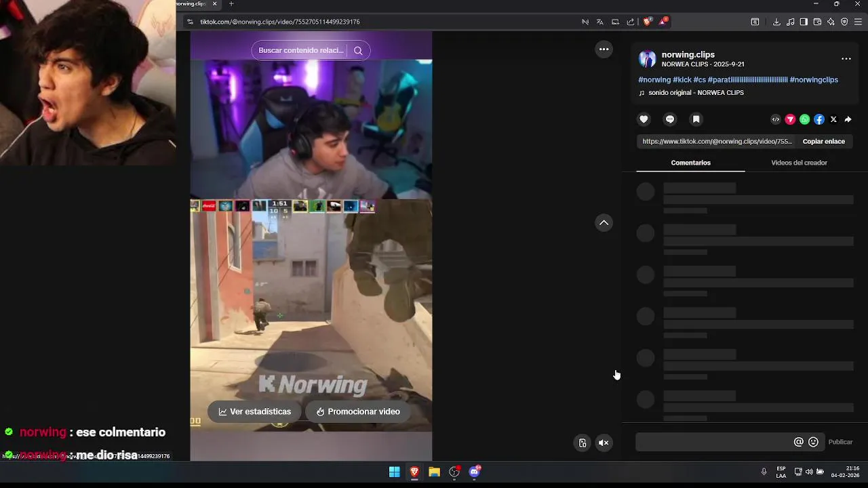Open volume control in system tray
Viewport: 868px width, 488px height.
(809, 472)
